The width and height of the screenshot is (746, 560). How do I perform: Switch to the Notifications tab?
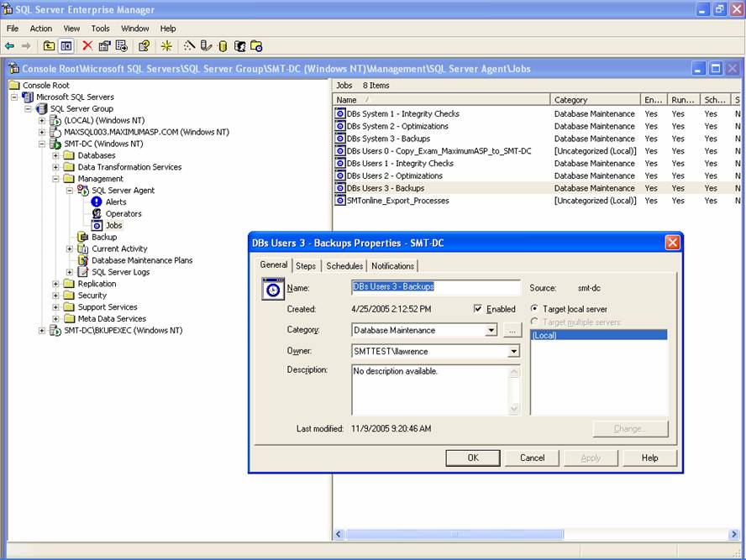[x=392, y=266]
